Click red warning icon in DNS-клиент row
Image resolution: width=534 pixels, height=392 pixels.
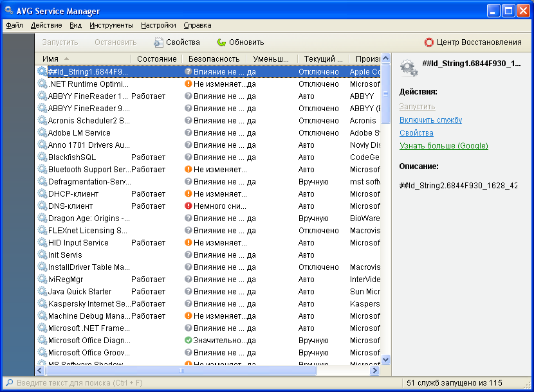click(x=189, y=206)
